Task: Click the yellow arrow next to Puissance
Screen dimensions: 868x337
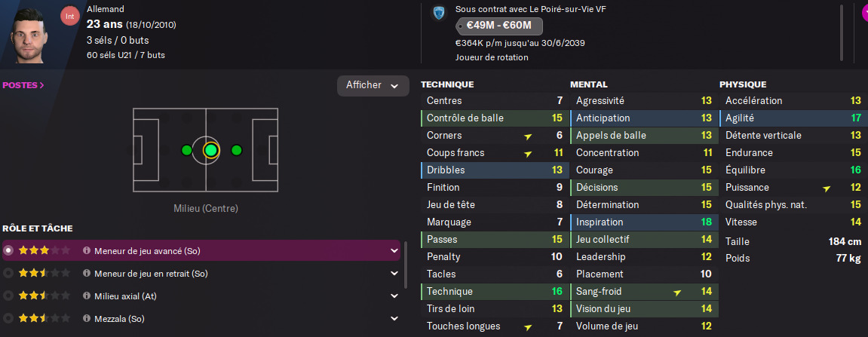Action: [827, 188]
